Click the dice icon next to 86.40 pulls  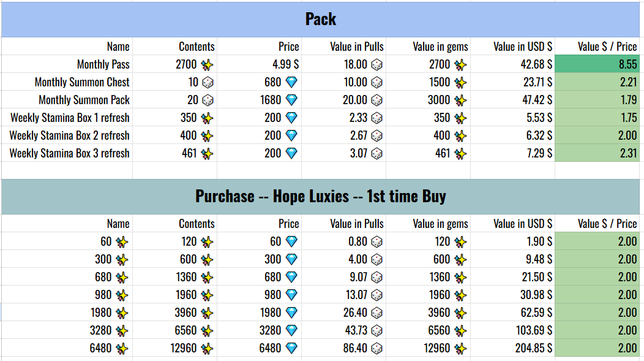click(376, 348)
